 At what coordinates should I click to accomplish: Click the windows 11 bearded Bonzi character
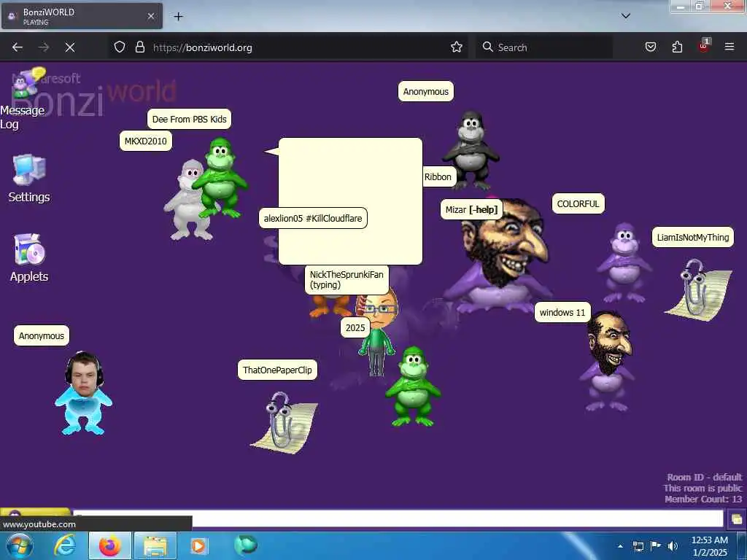coord(608,362)
